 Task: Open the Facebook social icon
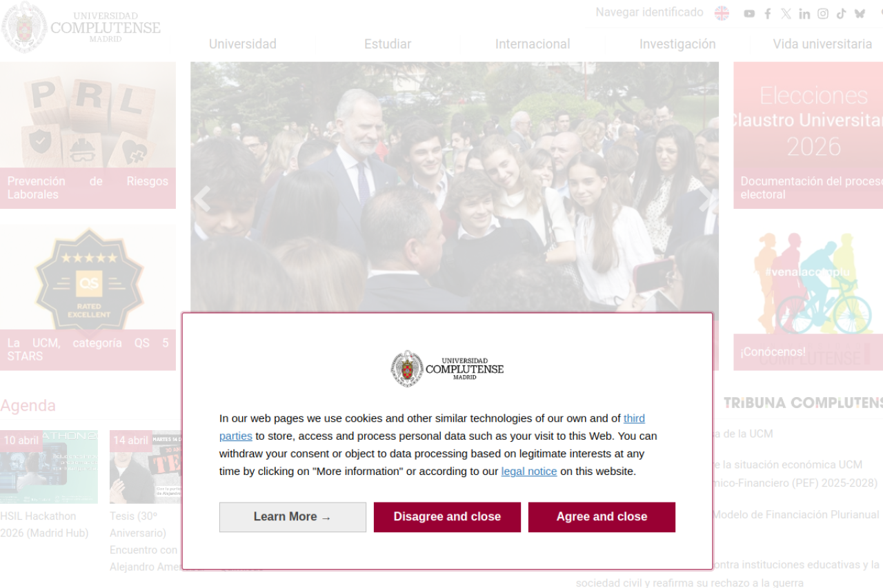[x=768, y=14]
